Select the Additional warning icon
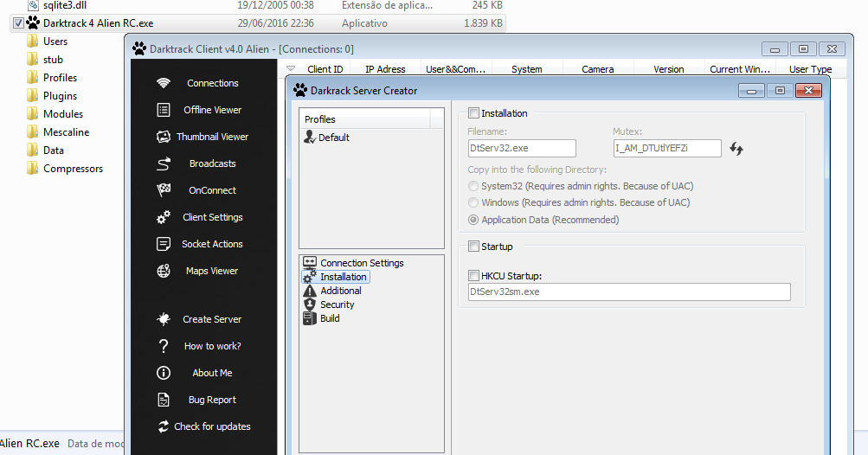The height and width of the screenshot is (455, 868). pos(310,291)
